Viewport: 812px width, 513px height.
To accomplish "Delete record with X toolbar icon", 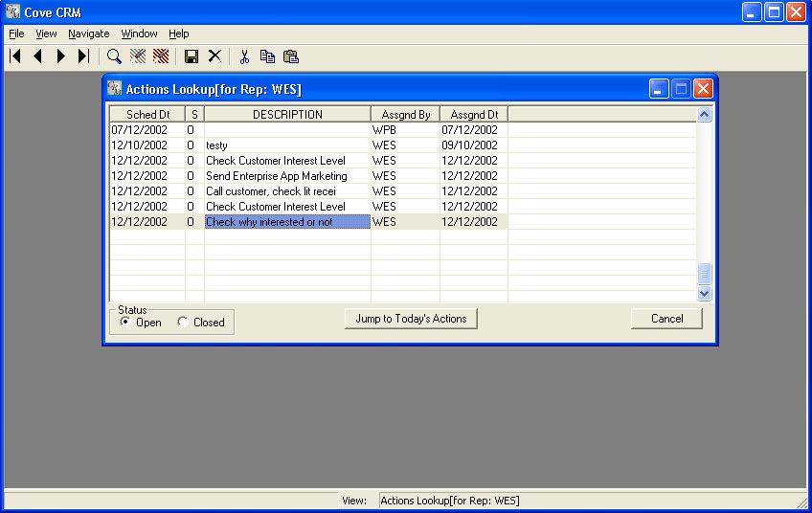I will click(214, 56).
